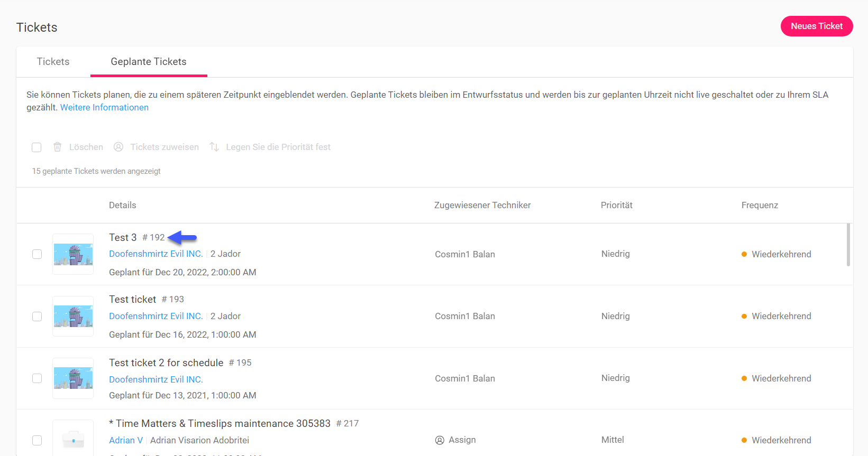Tick the select-all checkbox above the list
The width and height of the screenshot is (868, 456).
(36, 147)
